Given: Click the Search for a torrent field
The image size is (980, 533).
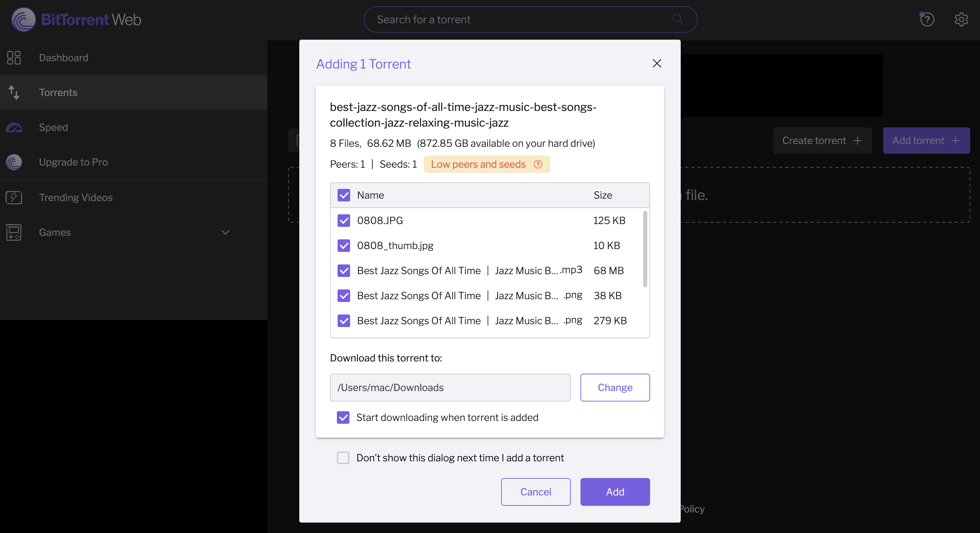Looking at the screenshot, I should tap(530, 19).
